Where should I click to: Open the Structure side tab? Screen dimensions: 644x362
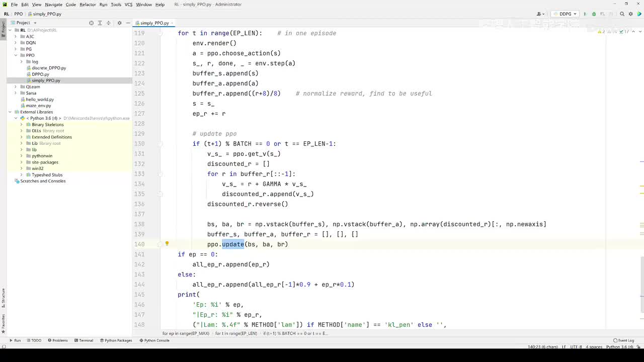coord(3,297)
